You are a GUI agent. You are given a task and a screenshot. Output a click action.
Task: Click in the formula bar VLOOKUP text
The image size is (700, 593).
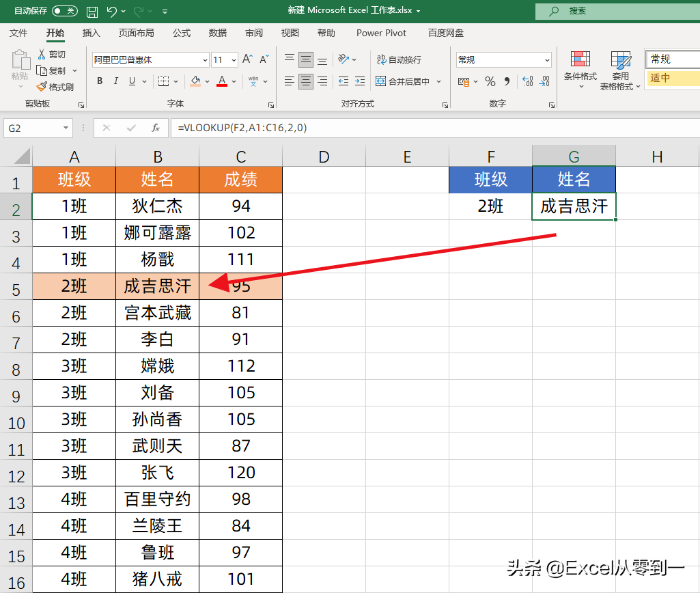(x=242, y=128)
